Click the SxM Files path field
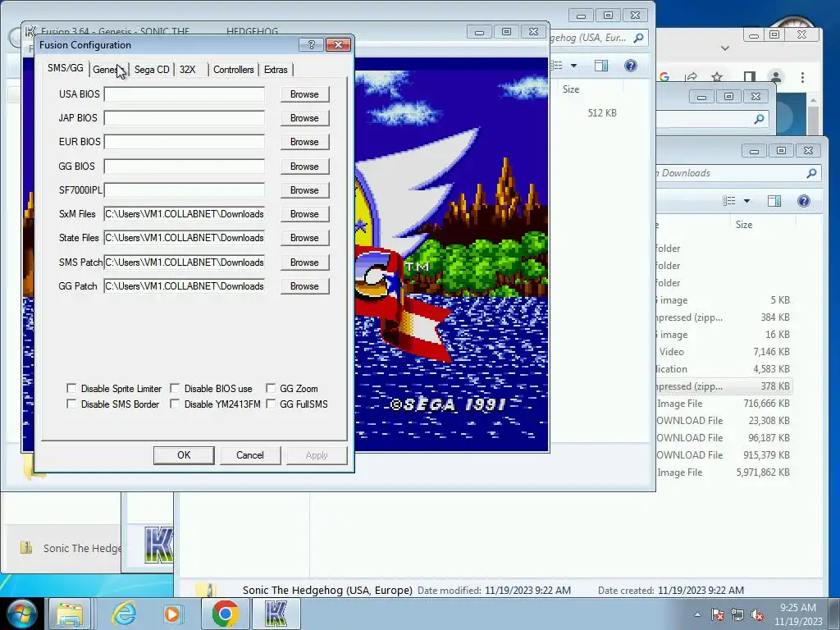This screenshot has height=630, width=840. click(x=185, y=214)
